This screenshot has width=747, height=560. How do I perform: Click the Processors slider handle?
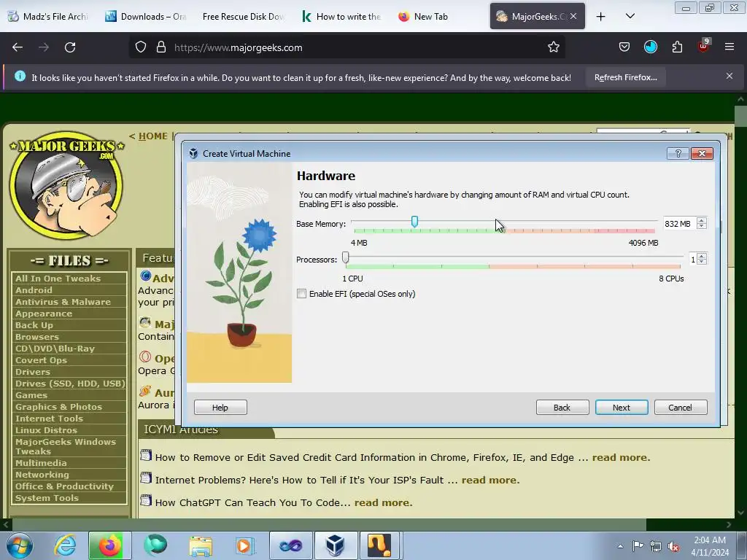pyautogui.click(x=345, y=257)
